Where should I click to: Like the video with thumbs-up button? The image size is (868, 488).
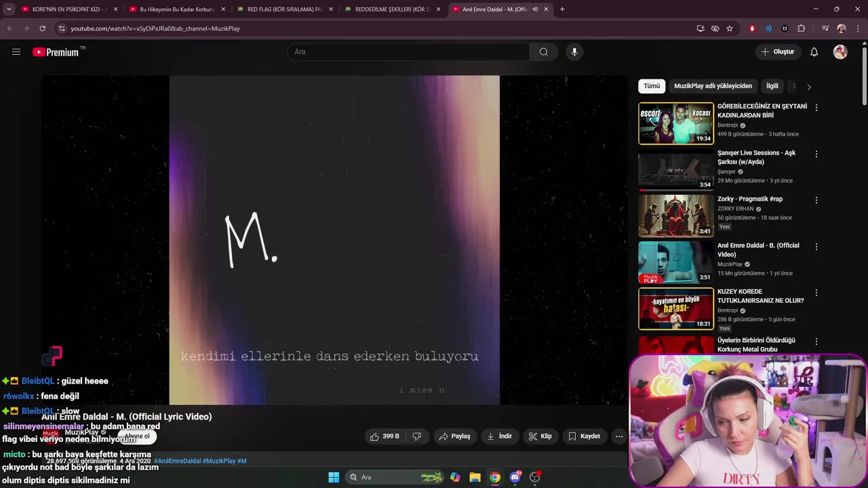tap(384, 436)
